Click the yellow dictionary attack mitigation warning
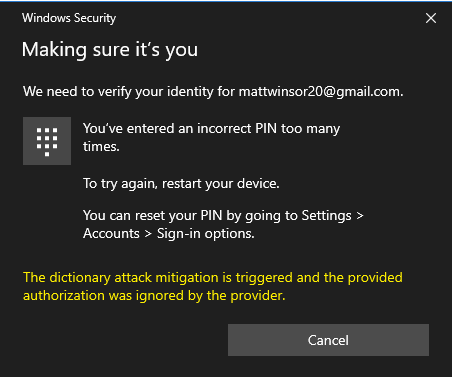Screen dimensions: 452x377 click(x=213, y=286)
